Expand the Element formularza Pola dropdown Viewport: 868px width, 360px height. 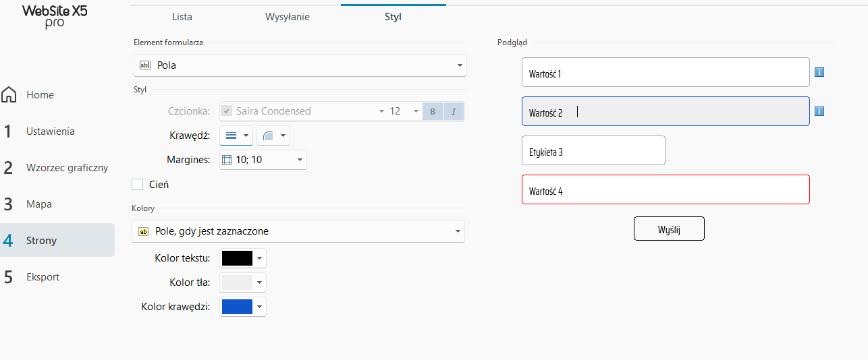pos(300,65)
